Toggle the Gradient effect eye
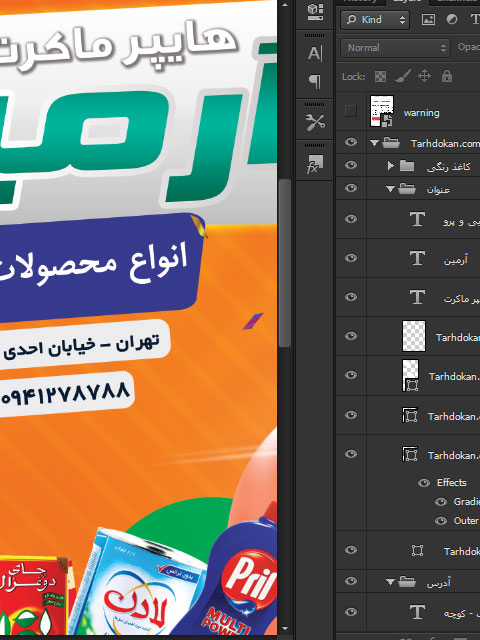This screenshot has height=640, width=480. pos(441,502)
